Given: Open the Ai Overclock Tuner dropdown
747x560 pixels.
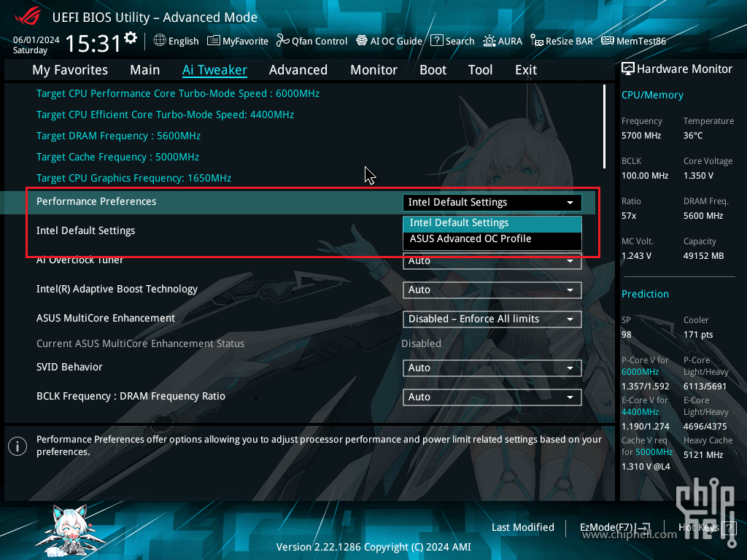Looking at the screenshot, I should coord(492,262).
